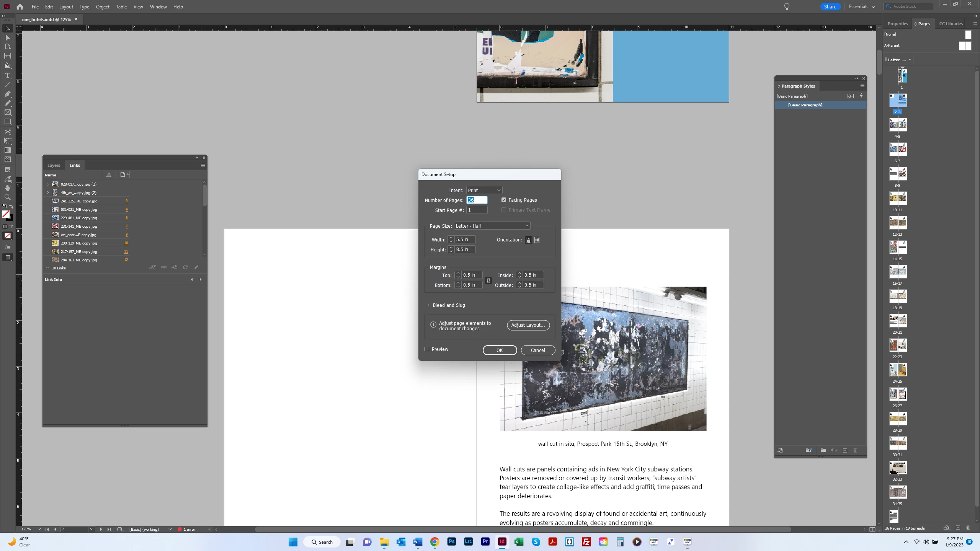
Task: Open the Page Size dropdown
Action: (x=492, y=226)
